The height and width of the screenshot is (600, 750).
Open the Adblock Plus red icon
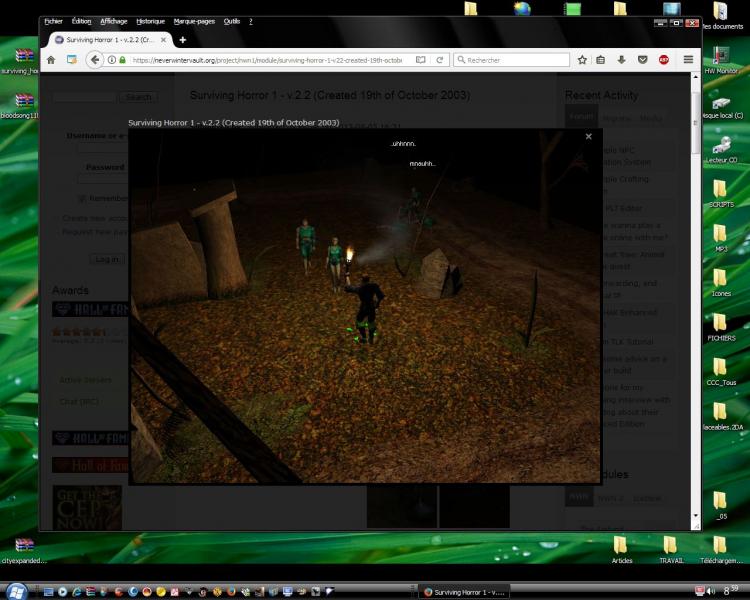click(663, 60)
